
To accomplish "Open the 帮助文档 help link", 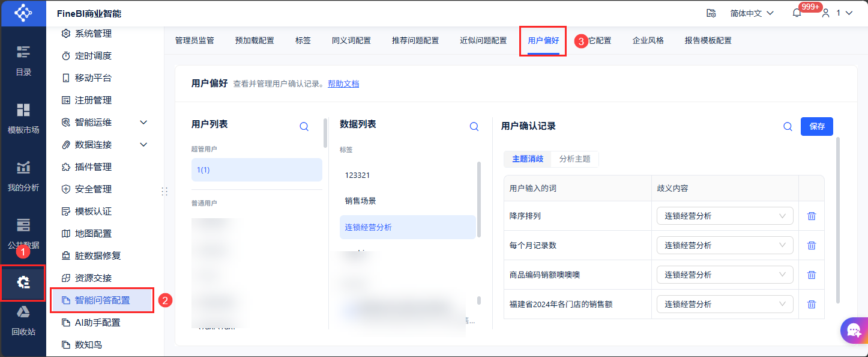I will (343, 84).
